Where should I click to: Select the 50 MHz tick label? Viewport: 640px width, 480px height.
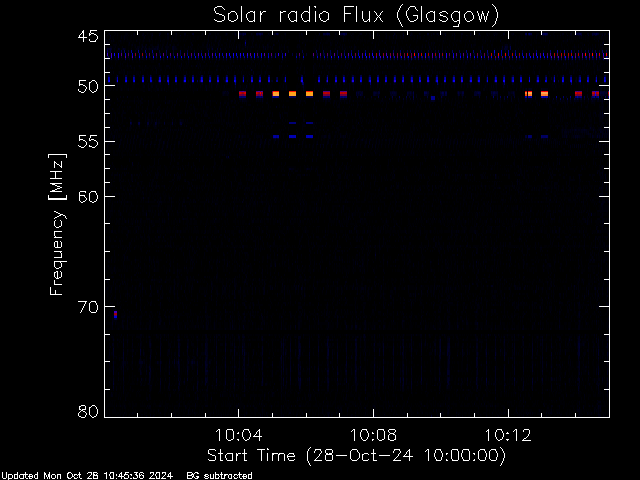pyautogui.click(x=88, y=86)
